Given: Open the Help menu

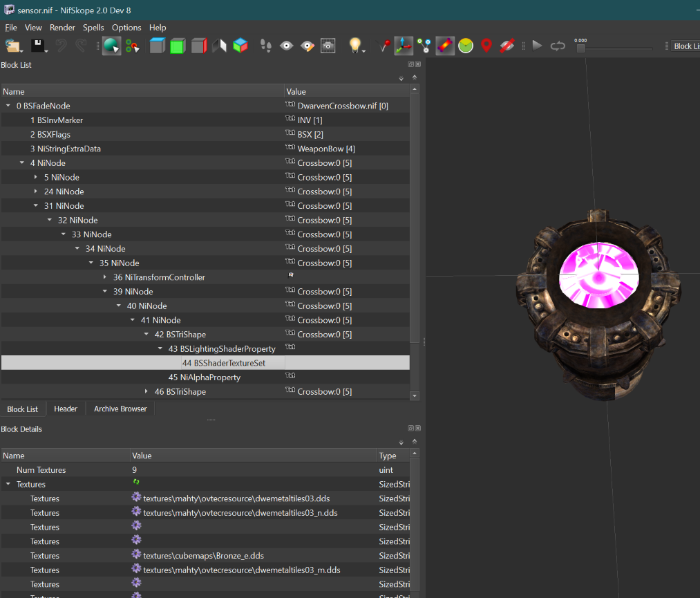Looking at the screenshot, I should coord(157,28).
